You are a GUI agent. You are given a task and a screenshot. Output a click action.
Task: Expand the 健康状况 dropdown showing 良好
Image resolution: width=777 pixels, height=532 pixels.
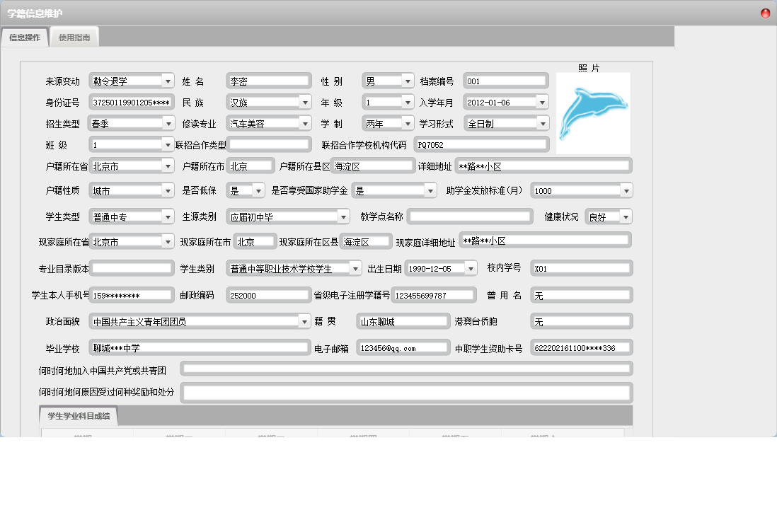626,216
